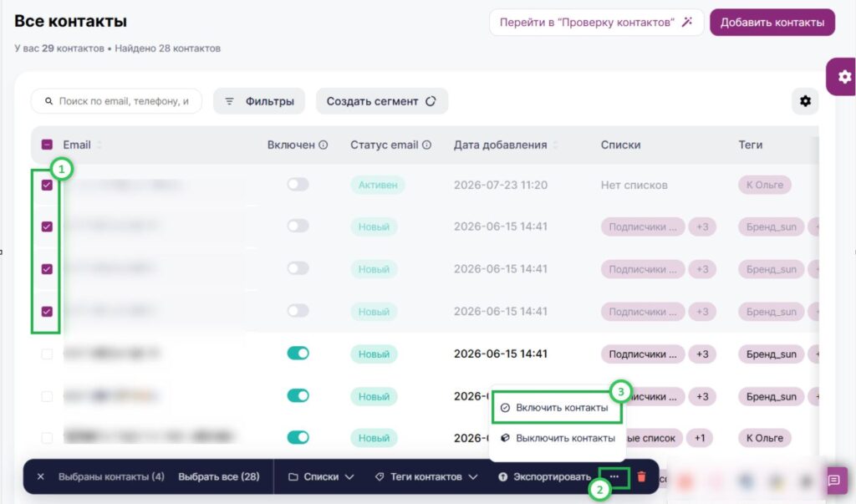The width and height of the screenshot is (856, 504).
Task: Show +1 more lists in К Ольге row
Action: (x=700, y=438)
